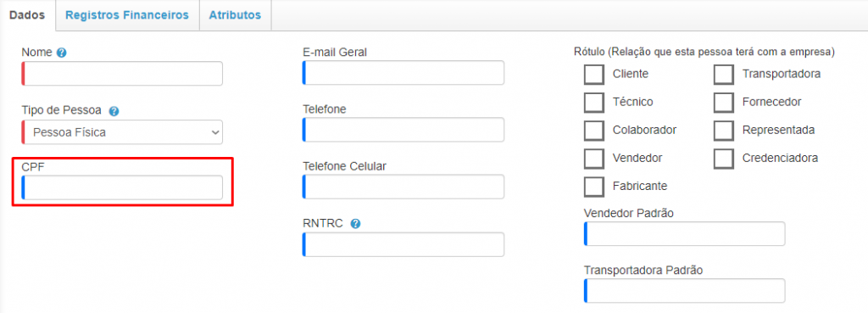Select the Dados tab
868x313 pixels.
coord(28,15)
